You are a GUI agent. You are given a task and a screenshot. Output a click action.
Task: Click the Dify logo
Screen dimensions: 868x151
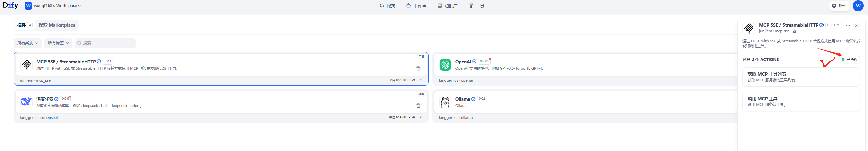pyautogui.click(x=11, y=5)
